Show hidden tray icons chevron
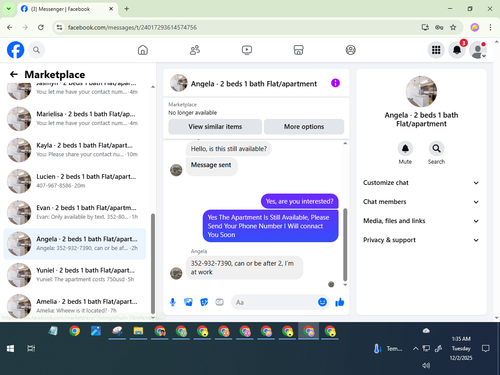The height and width of the screenshot is (375, 500). point(415,349)
